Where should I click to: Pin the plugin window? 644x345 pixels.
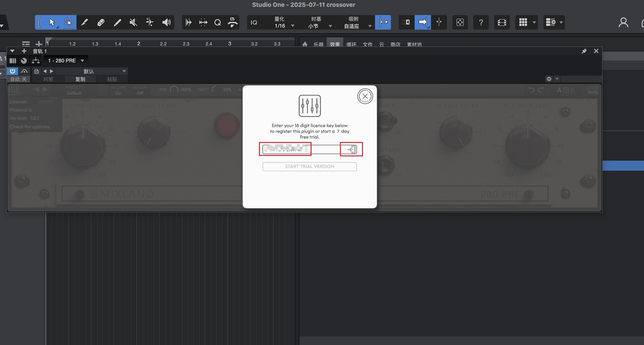point(584,51)
